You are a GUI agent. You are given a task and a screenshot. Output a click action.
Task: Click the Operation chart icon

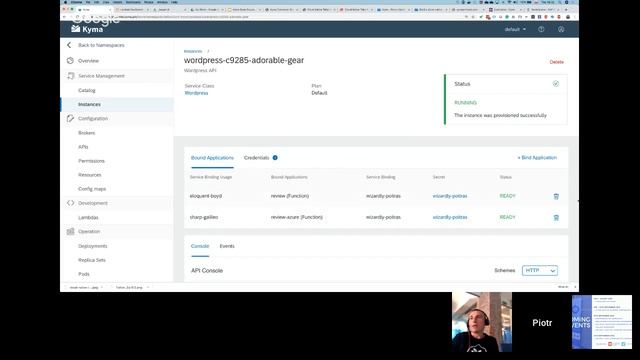(x=70, y=231)
